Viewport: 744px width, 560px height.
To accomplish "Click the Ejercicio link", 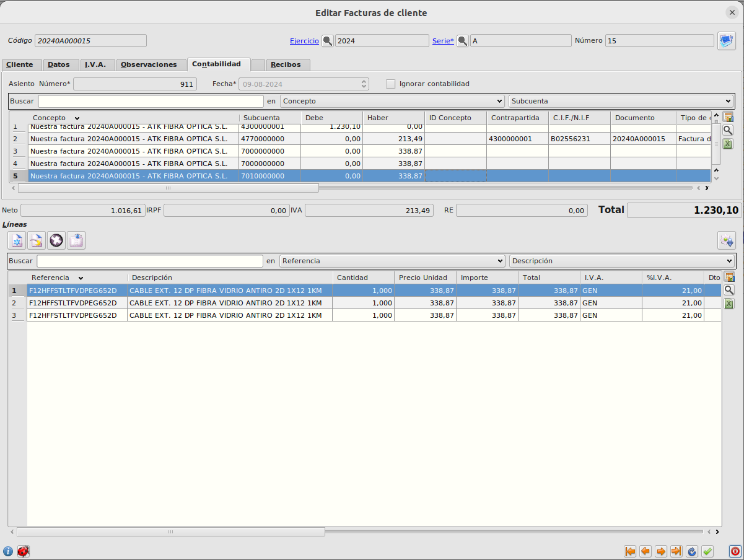I will (304, 41).
